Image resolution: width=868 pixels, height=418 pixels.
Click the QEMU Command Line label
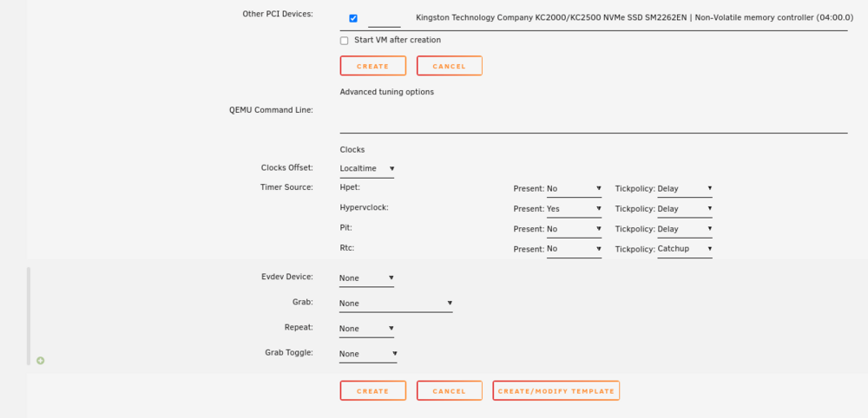271,109
